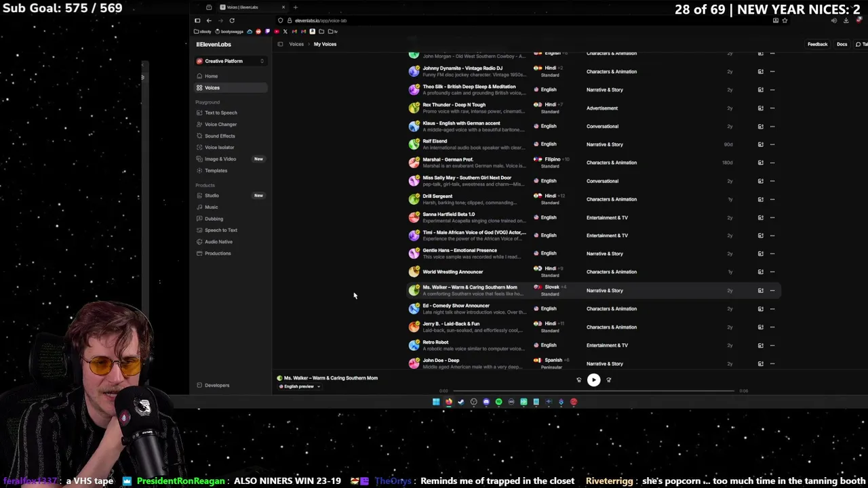
Task: Seek along the preview progress bar
Action: [593, 390]
